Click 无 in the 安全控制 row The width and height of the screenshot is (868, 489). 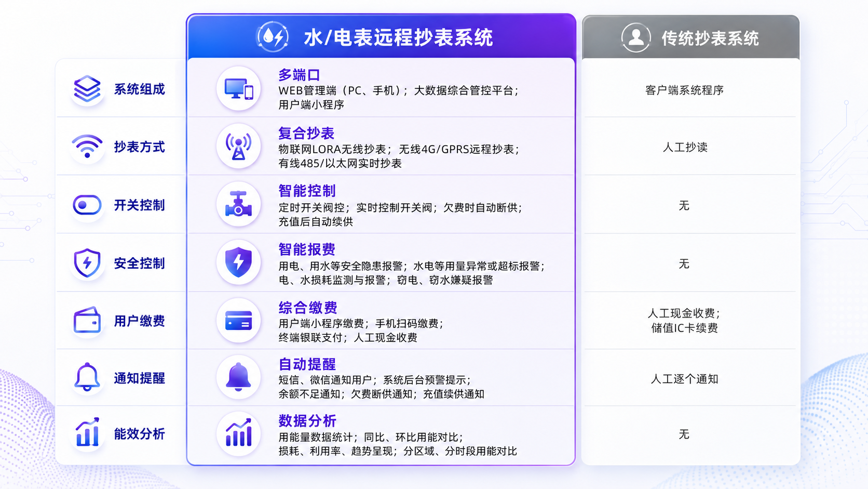click(684, 264)
